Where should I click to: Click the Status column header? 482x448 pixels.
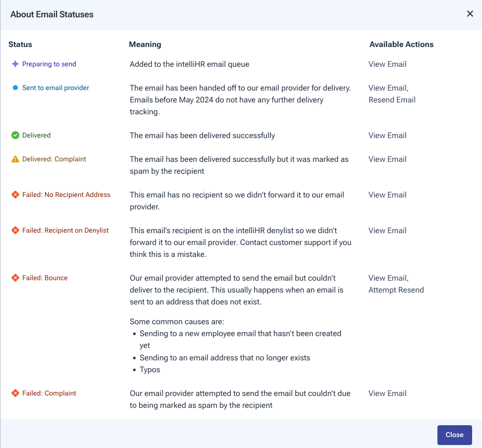[20, 44]
